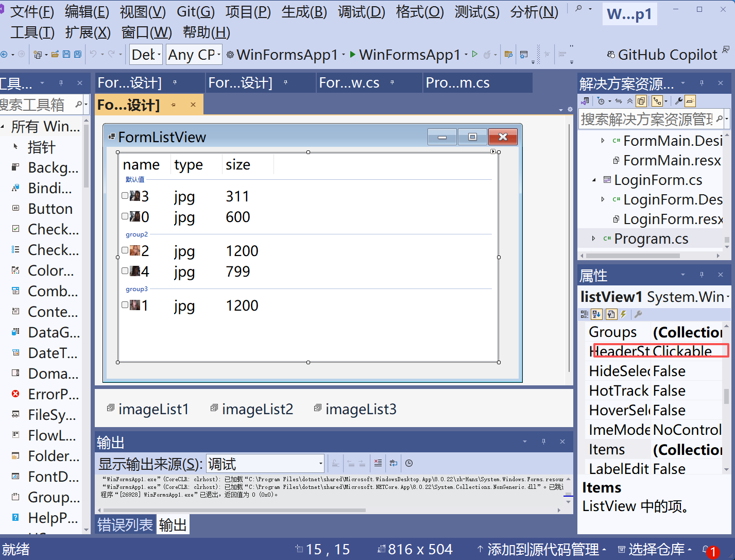Switch Properties to Categorized view
The image size is (735, 560).
pos(585,314)
